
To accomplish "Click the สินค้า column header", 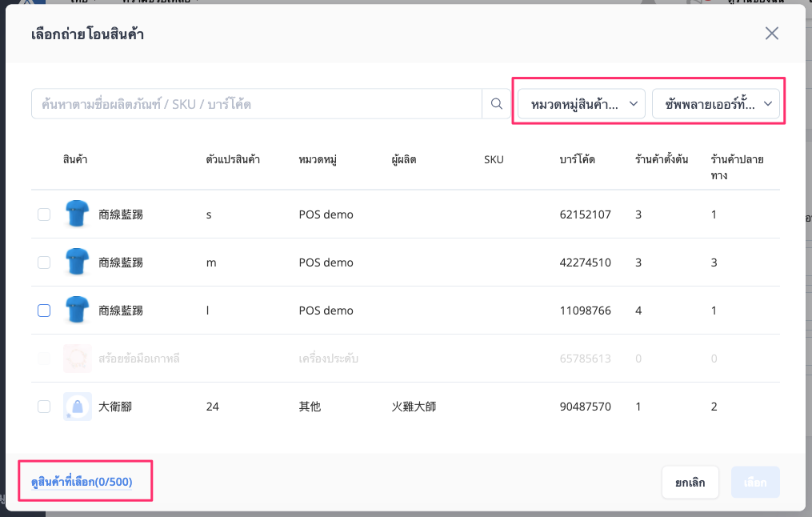I will point(75,159).
